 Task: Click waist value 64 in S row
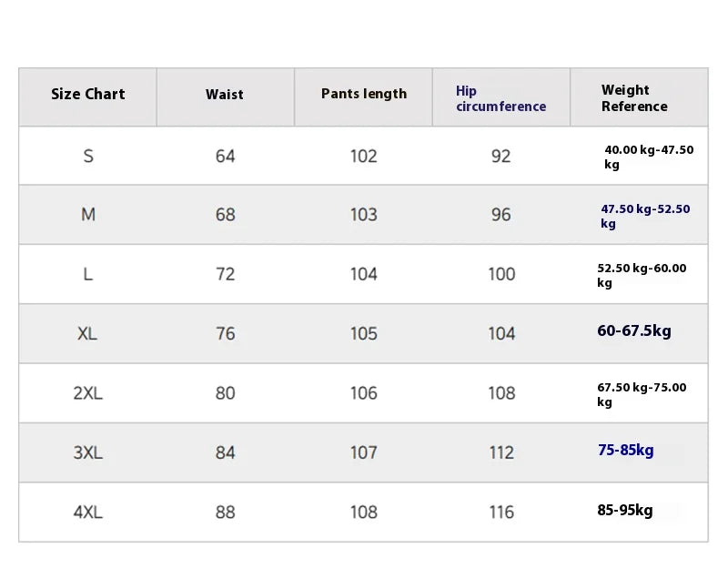225,156
